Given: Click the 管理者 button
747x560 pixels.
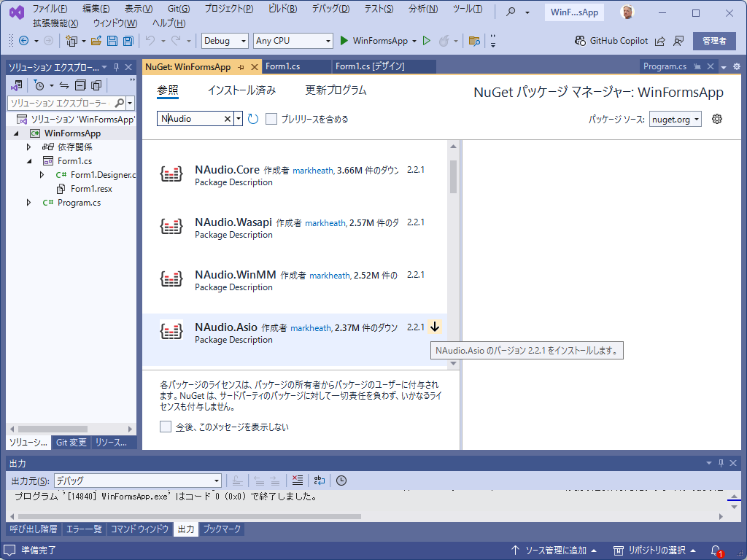Looking at the screenshot, I should click(x=714, y=41).
